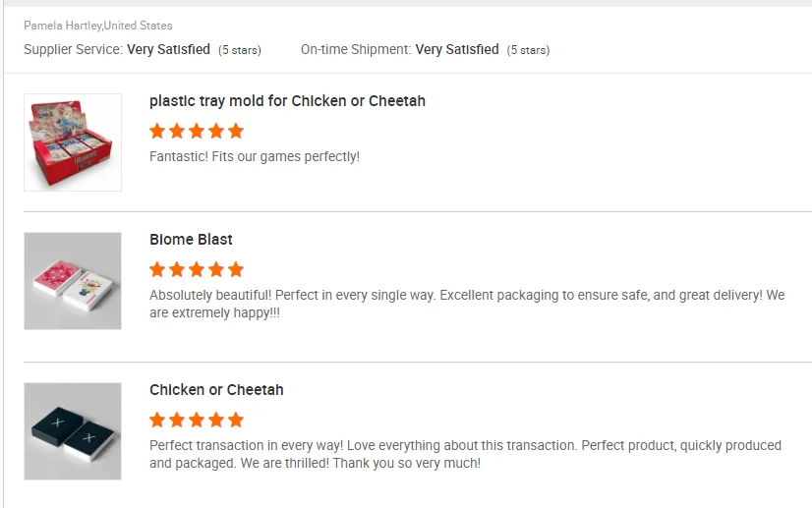View the Biome Blast card decks thumbnail

point(73,281)
